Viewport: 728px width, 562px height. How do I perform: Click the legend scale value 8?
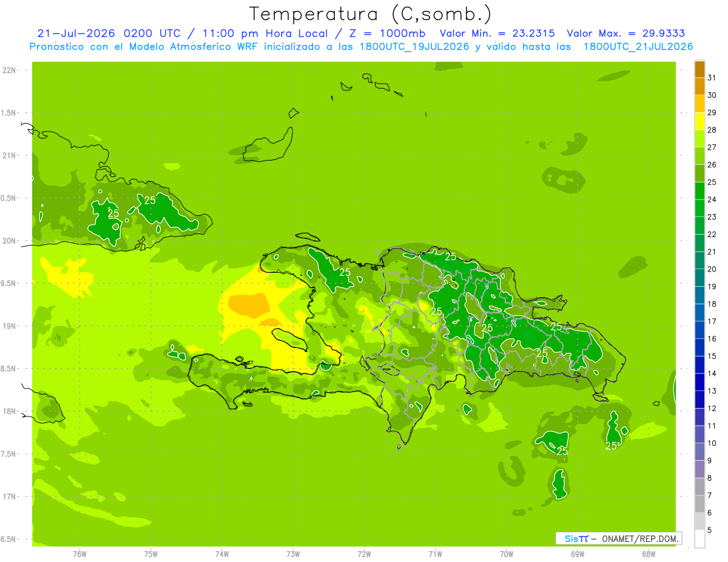pyautogui.click(x=710, y=478)
